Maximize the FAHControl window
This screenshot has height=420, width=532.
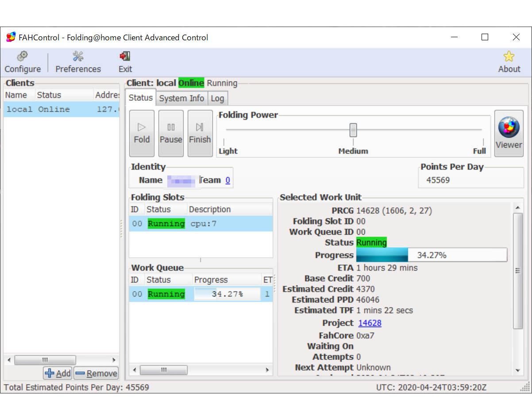[485, 37]
